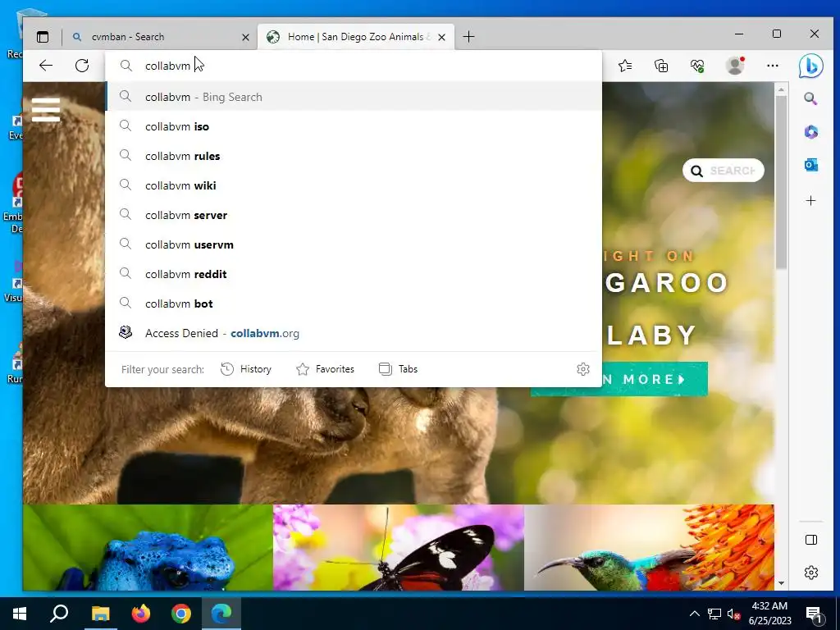Image resolution: width=840 pixels, height=630 pixels.
Task: Open the Favorites star list icon
Action: [625, 66]
